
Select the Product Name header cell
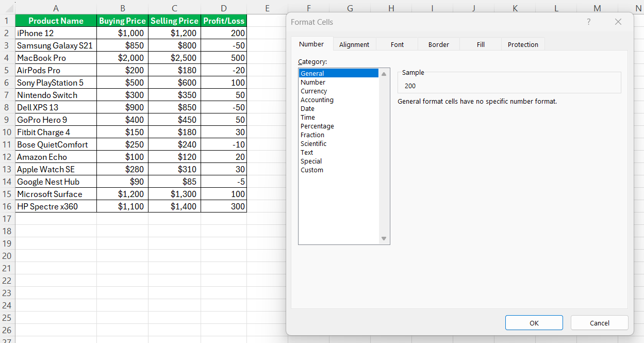coord(56,21)
